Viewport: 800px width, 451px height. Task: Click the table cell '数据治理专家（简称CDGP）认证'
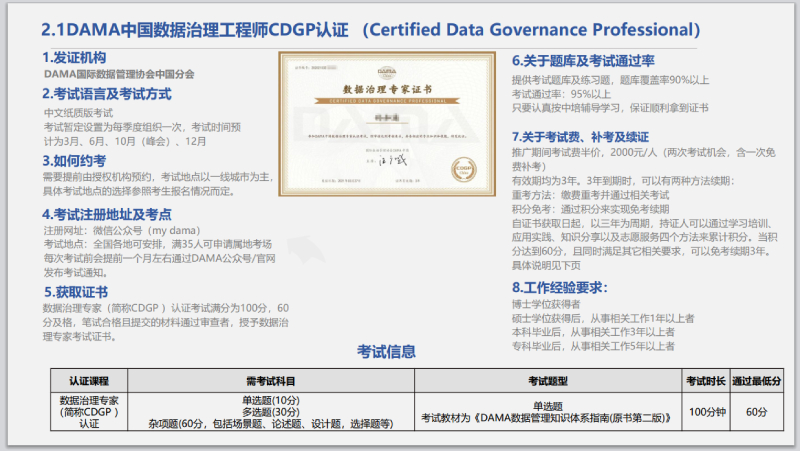[x=89, y=412]
